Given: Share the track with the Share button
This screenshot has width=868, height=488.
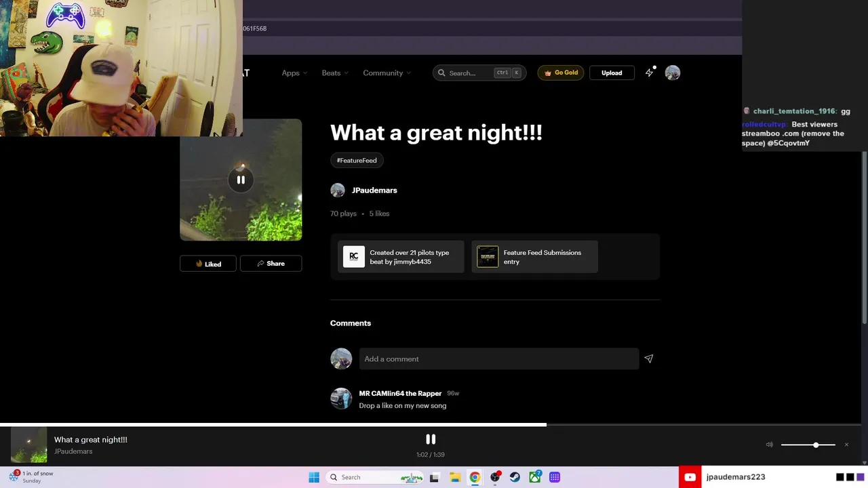Looking at the screenshot, I should coord(271,264).
